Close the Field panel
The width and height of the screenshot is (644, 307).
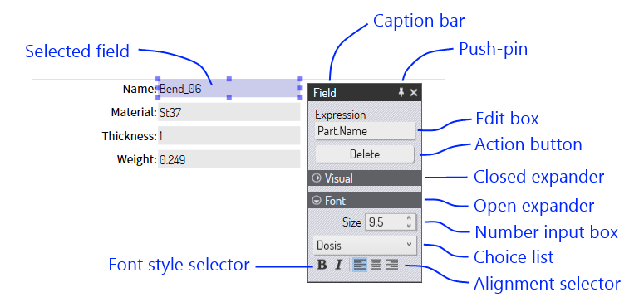pyautogui.click(x=414, y=93)
